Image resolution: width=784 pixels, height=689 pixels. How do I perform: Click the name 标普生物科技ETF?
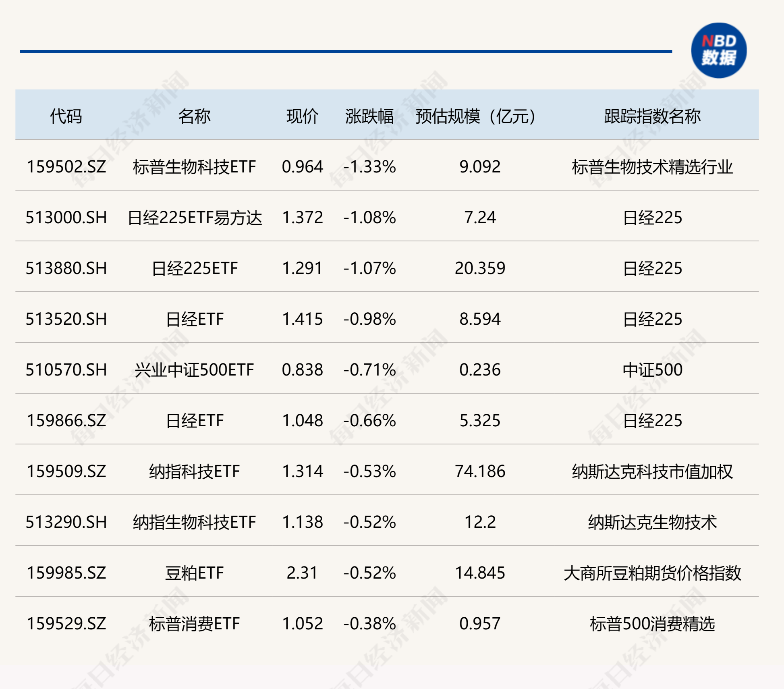195,167
